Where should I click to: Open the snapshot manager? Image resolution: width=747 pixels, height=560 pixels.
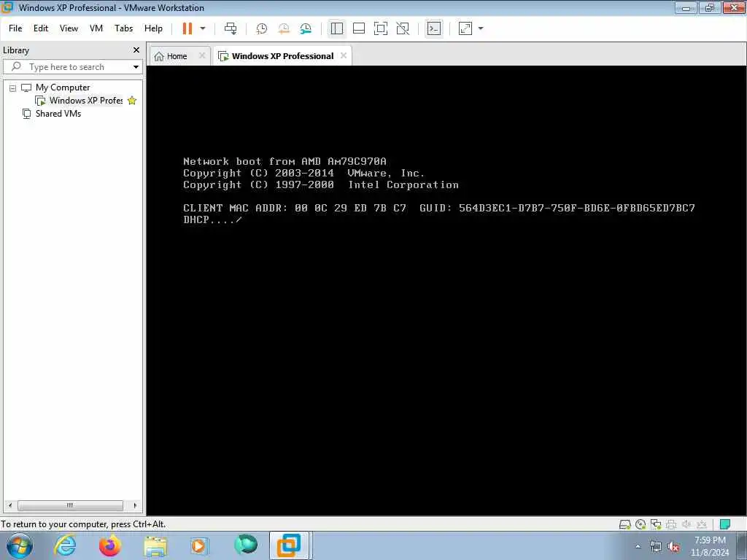[x=306, y=28]
